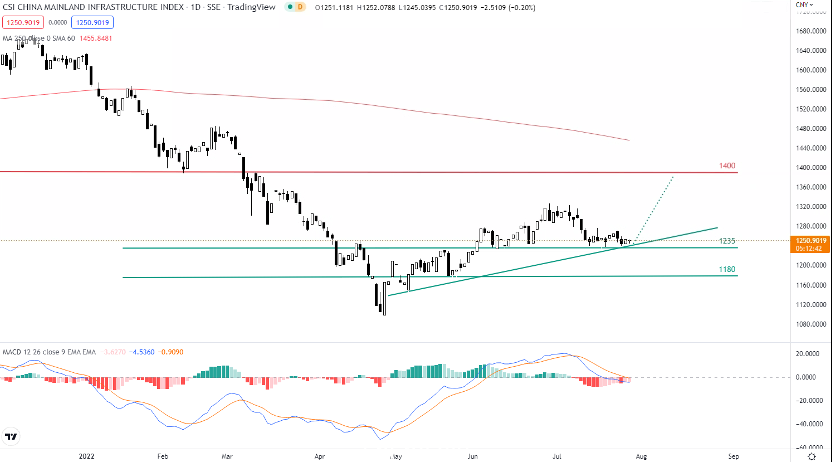This screenshot has width=832, height=462.
Task: Click the open value O1251.1181
Action: coord(334,7)
